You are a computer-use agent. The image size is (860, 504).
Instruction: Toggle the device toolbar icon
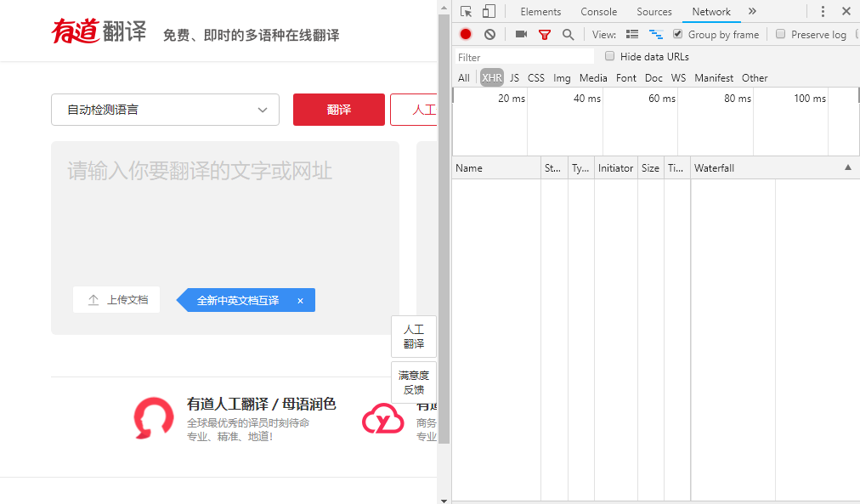tap(489, 12)
